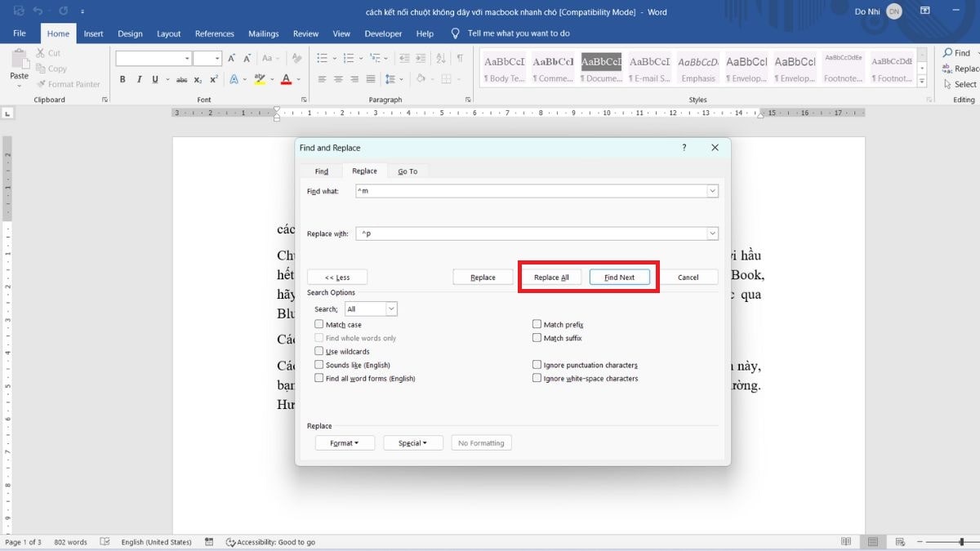Image resolution: width=980 pixels, height=551 pixels.
Task: Open Find what history dropdown
Action: (712, 191)
